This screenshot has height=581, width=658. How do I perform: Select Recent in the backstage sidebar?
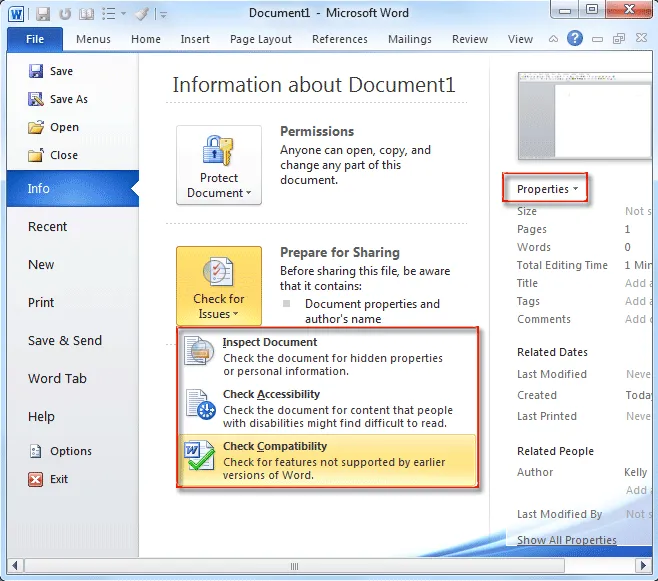pyautogui.click(x=48, y=227)
